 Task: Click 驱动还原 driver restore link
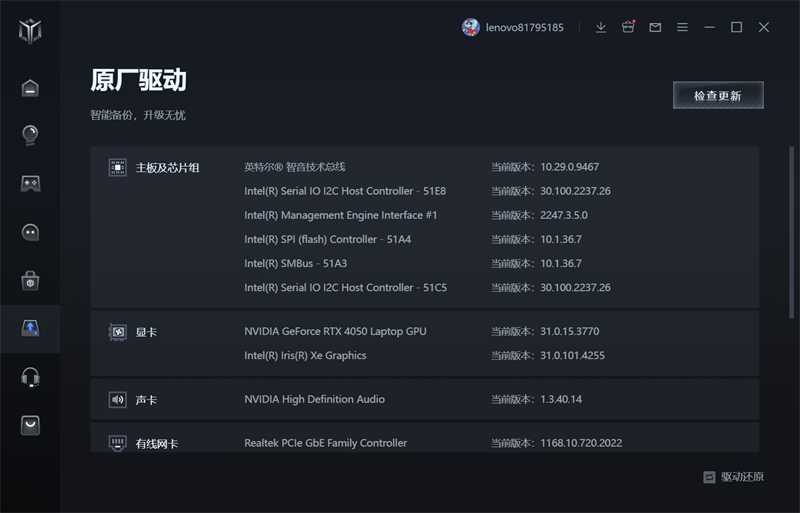point(734,477)
